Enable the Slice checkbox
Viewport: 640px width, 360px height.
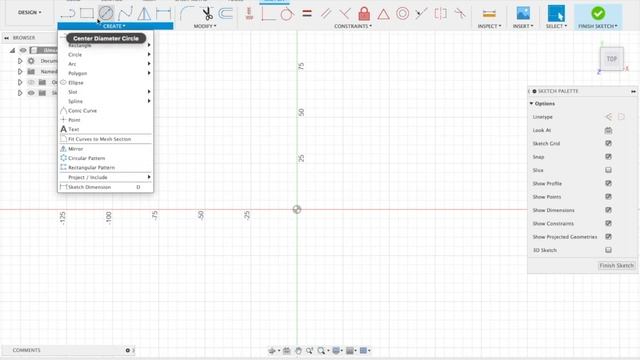tap(608, 170)
